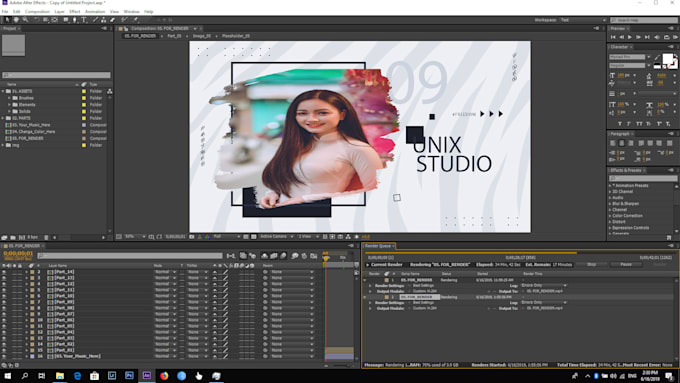Select the Pen tool
This screenshot has height=383, width=680.
coord(75,20)
